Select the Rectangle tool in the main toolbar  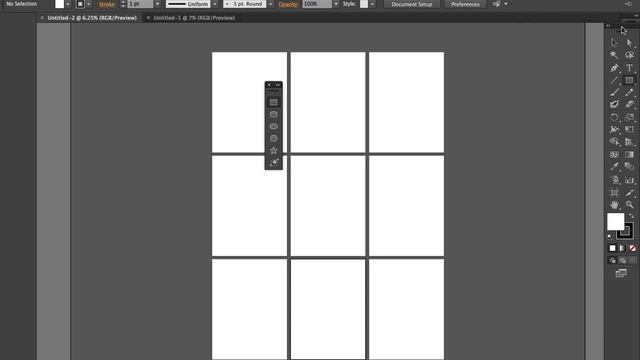coord(629,80)
